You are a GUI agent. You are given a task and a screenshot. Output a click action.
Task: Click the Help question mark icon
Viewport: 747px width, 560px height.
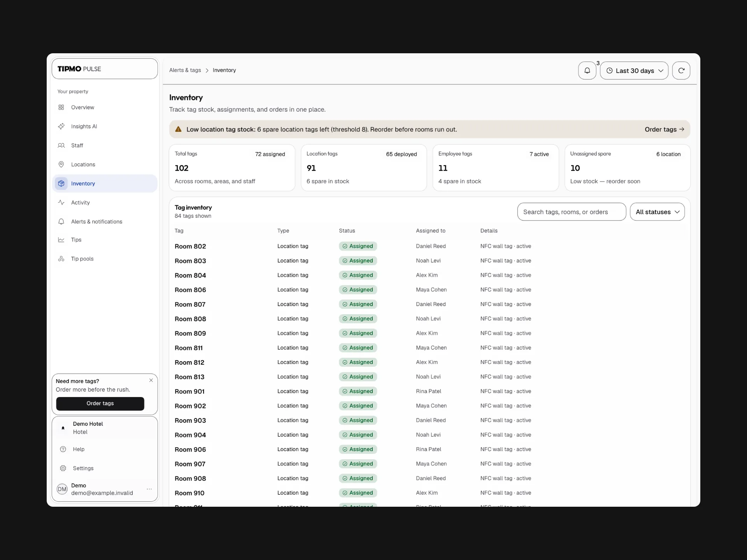[x=63, y=449]
